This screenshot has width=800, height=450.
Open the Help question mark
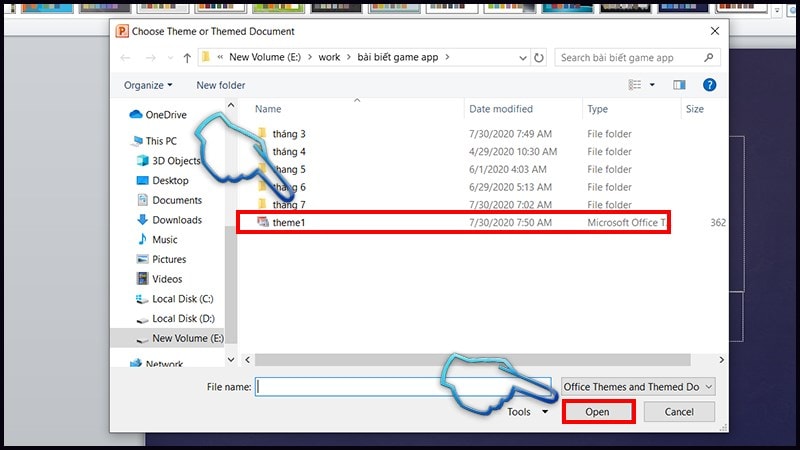[x=709, y=85]
